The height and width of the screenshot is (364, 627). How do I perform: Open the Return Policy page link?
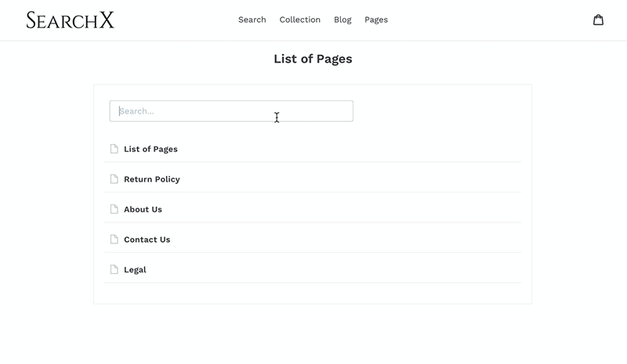coord(151,179)
